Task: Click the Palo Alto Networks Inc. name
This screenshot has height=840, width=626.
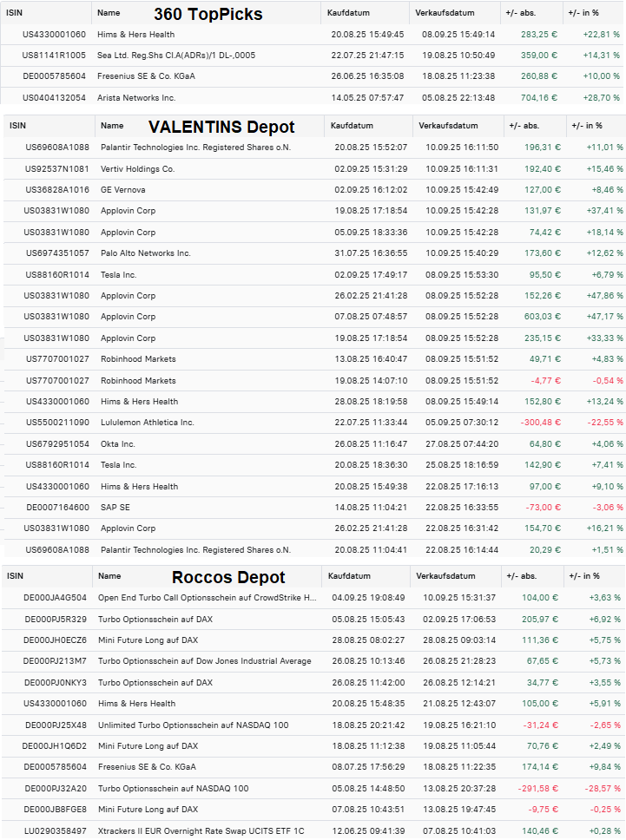Action: (x=146, y=253)
